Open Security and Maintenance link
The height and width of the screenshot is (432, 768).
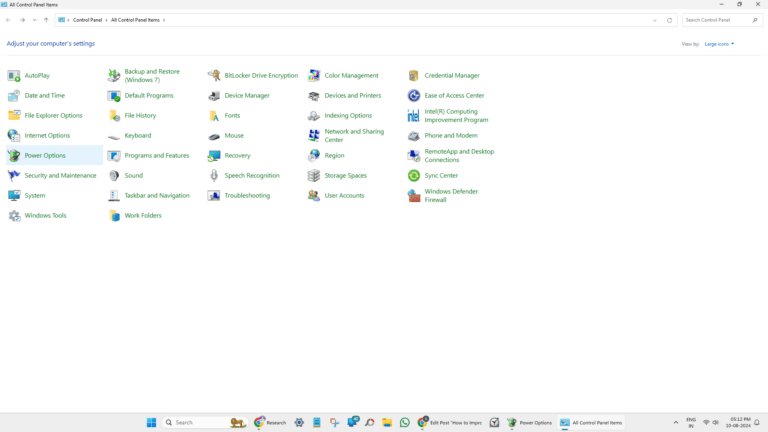[60, 175]
